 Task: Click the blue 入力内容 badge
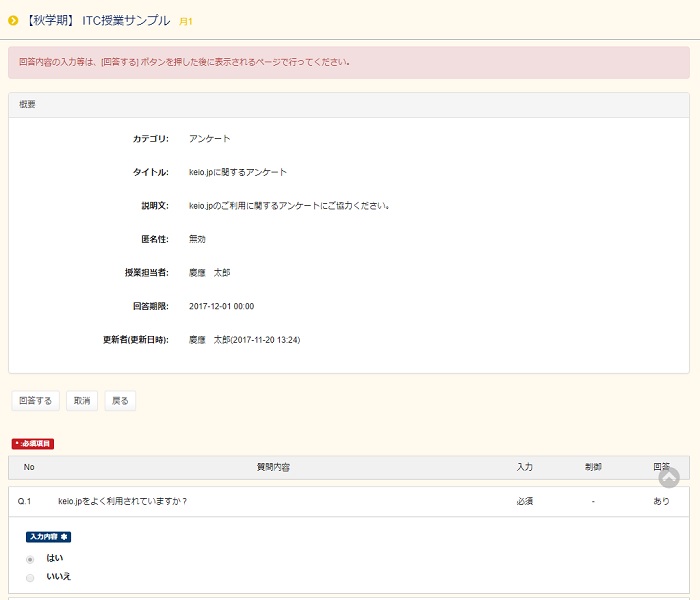(48, 537)
